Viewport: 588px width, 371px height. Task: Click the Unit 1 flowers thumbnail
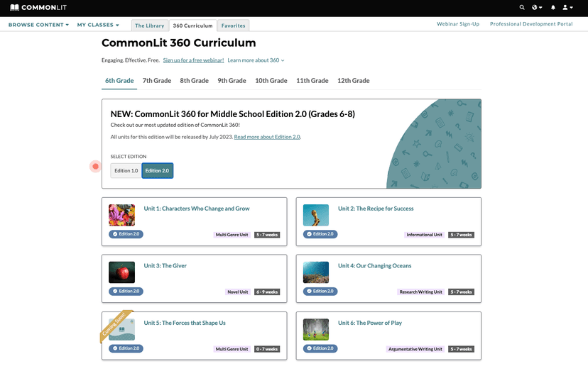point(122,215)
